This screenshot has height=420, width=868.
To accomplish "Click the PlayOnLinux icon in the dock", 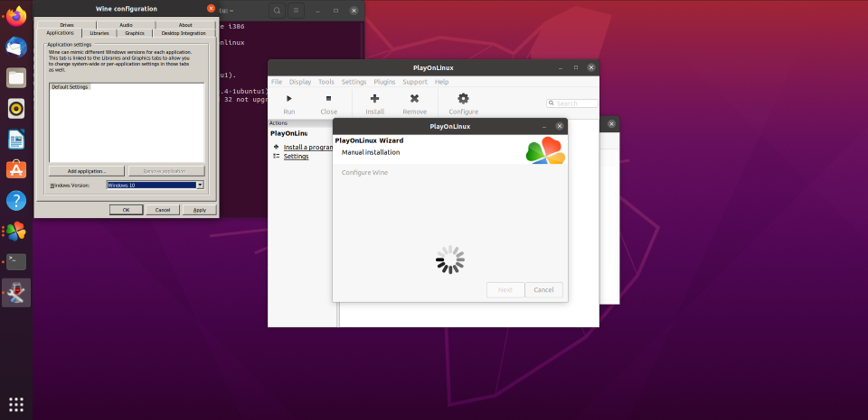I will (x=16, y=231).
